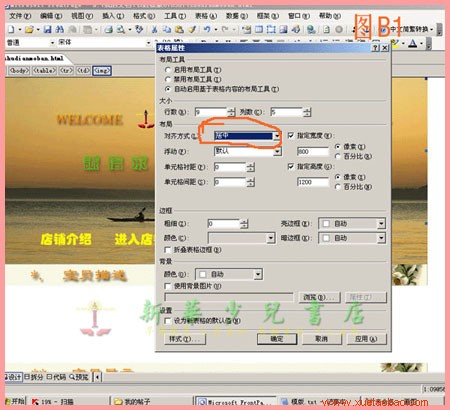This screenshot has height=410, width=450.
Task: Toggle the 指定宽度 checkbox
Action: (x=291, y=135)
